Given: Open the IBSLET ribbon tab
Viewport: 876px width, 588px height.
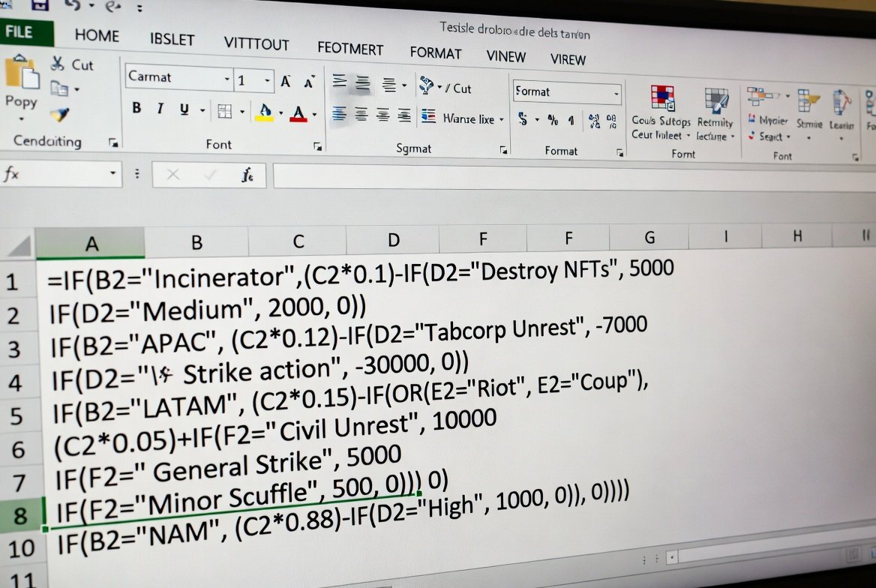Looking at the screenshot, I should [172, 40].
